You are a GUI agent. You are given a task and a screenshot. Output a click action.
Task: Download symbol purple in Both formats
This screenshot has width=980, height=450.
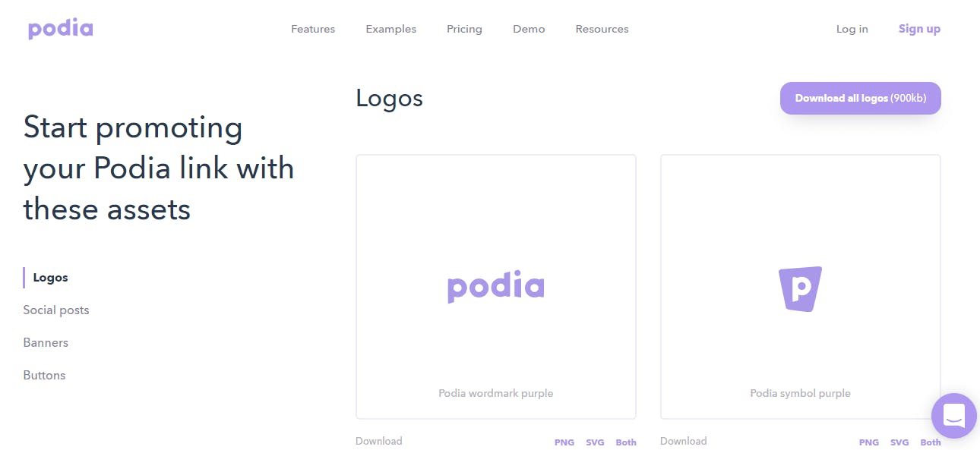[x=931, y=442]
